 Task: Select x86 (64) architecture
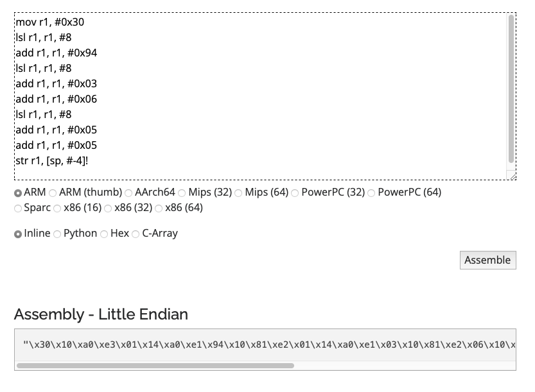[x=159, y=209]
